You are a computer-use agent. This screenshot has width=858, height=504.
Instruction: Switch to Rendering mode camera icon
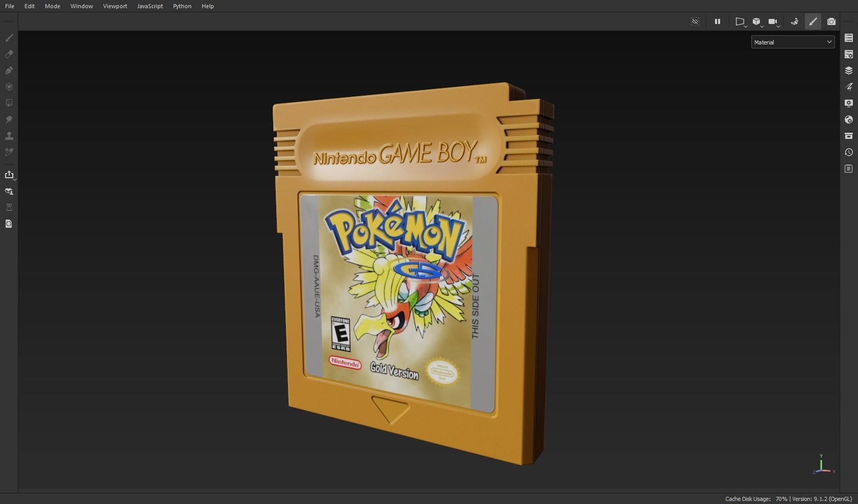(831, 21)
